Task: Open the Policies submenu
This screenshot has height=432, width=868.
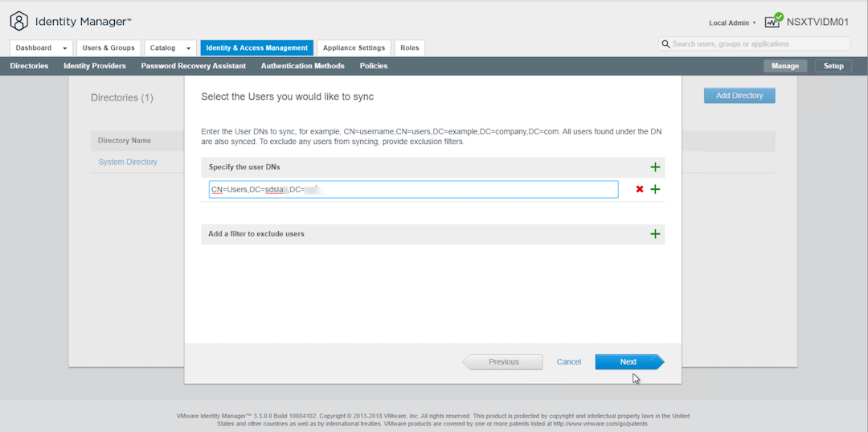Action: pyautogui.click(x=374, y=66)
